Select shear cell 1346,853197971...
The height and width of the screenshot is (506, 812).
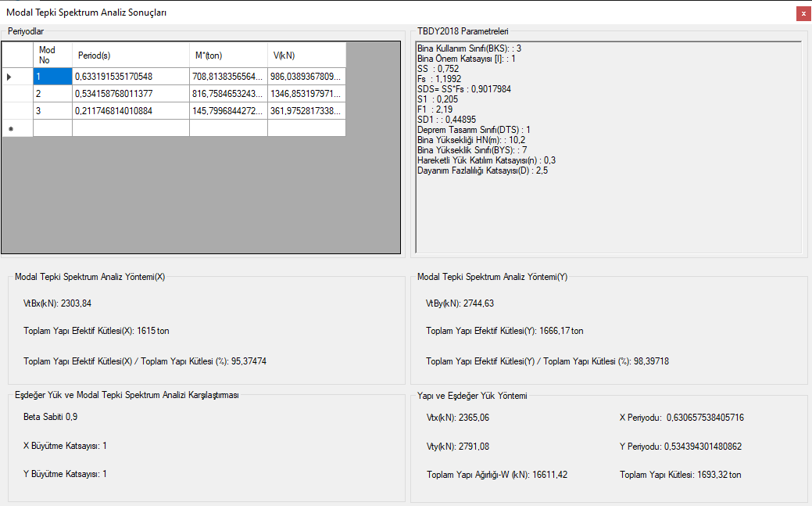[x=306, y=93]
